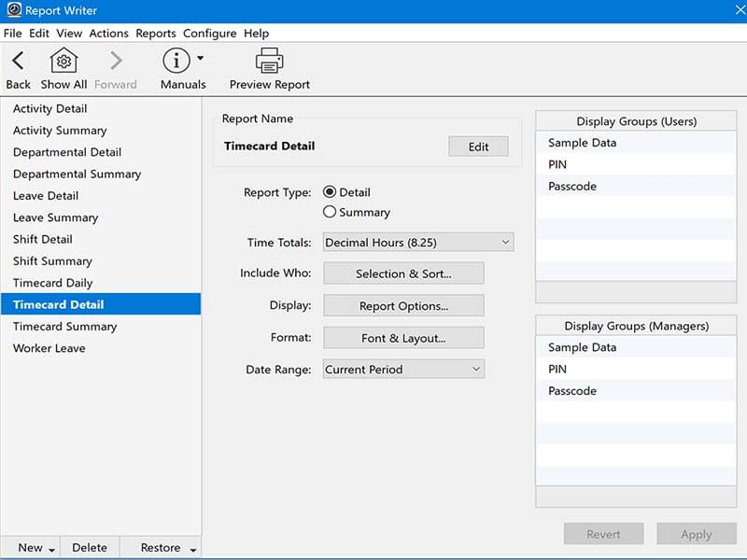Screen dimensions: 747x560
Task: Select the Detail report type
Action: (x=330, y=192)
